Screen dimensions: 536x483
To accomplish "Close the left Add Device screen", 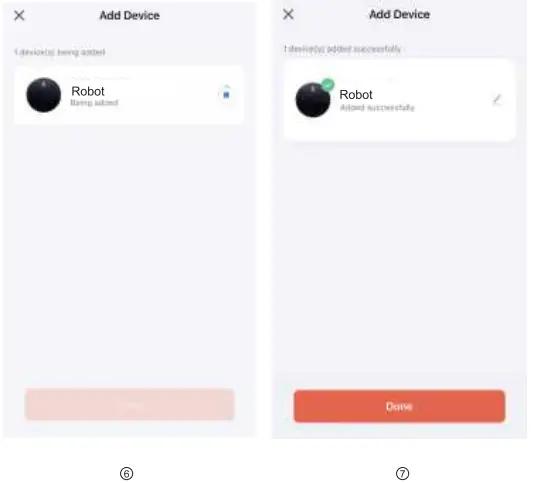I will point(19,15).
